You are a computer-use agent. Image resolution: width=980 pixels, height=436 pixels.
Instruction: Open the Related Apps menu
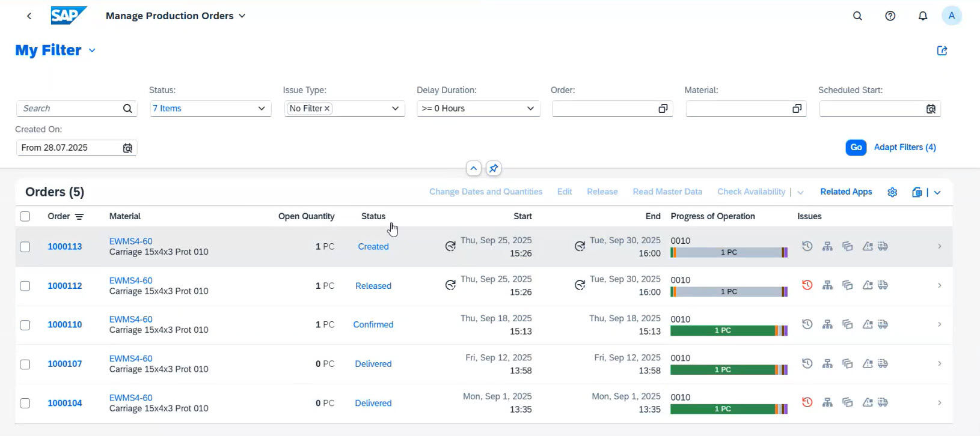pos(845,192)
